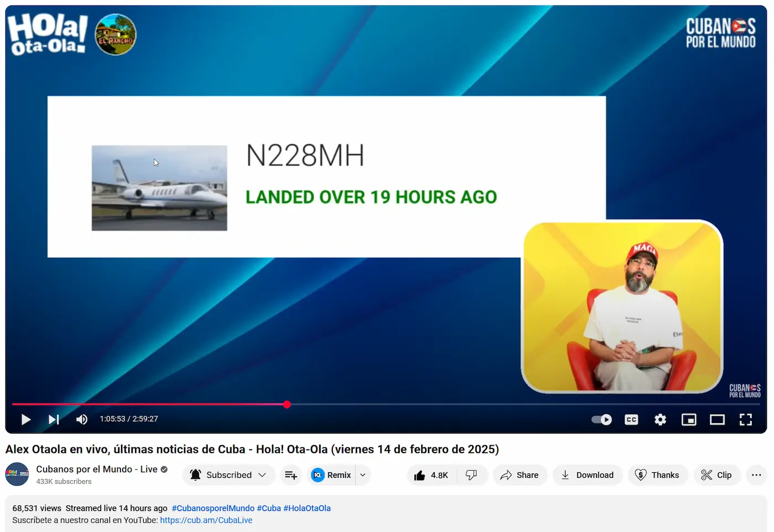The image size is (774, 532).
Task: Click the red progress bar scrubber
Action: pyautogui.click(x=287, y=405)
